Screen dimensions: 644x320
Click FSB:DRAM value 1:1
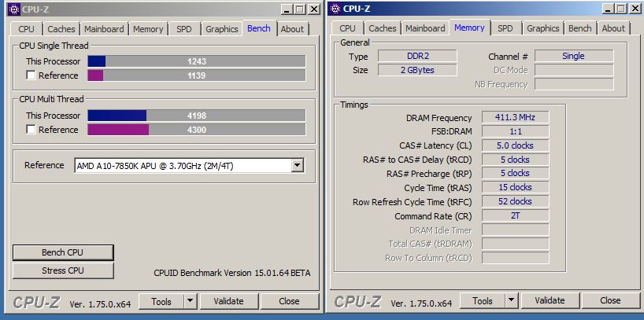515,131
